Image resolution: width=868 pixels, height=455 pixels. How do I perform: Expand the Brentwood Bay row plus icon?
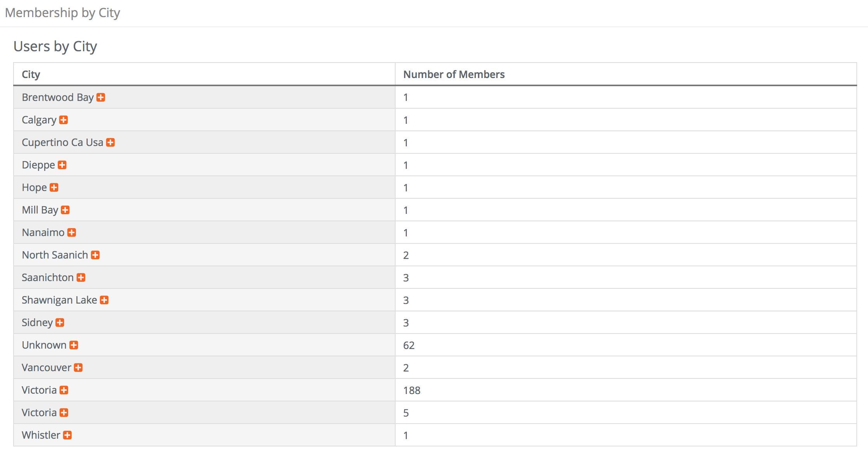[101, 97]
